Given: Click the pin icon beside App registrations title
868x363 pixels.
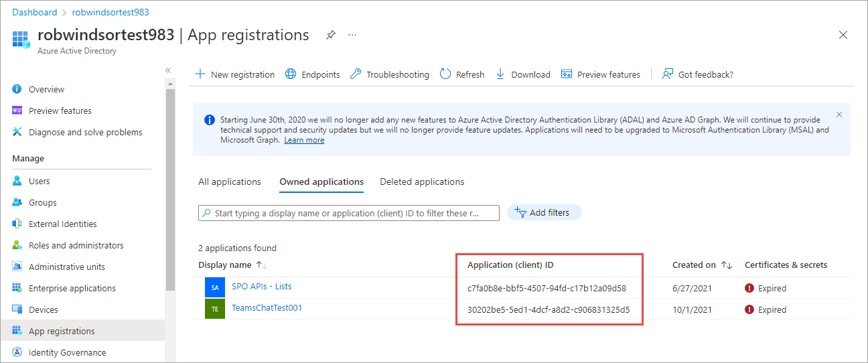Looking at the screenshot, I should click(x=330, y=35).
